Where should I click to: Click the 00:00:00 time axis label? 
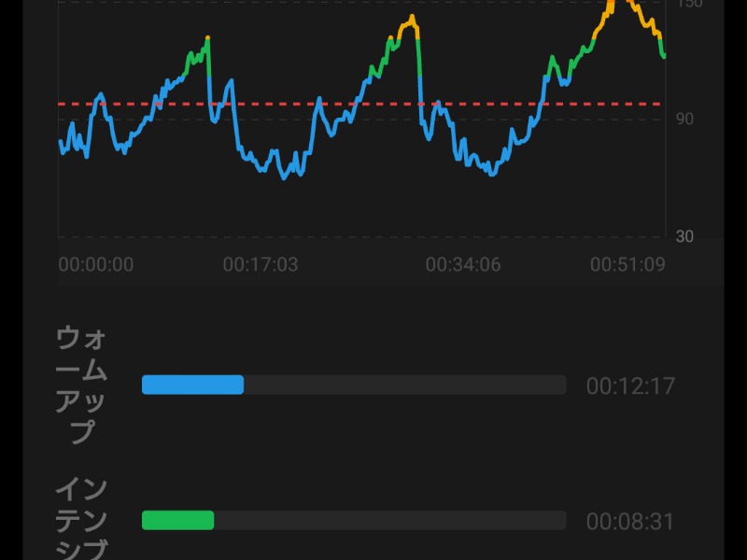coord(96,265)
